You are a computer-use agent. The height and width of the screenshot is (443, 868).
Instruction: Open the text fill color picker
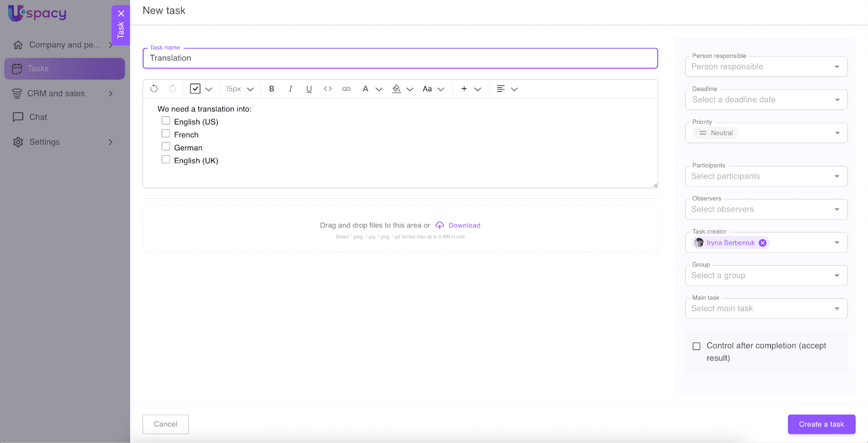click(397, 88)
